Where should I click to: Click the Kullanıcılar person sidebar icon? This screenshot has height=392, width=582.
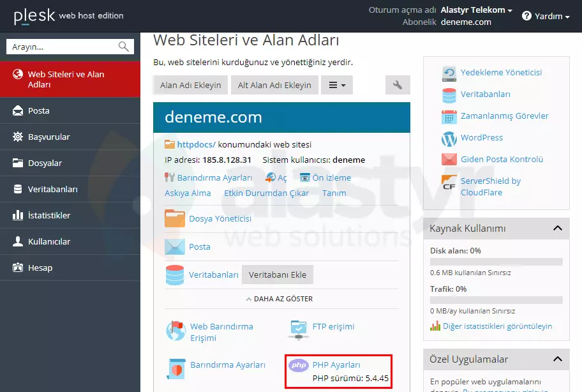pos(17,241)
